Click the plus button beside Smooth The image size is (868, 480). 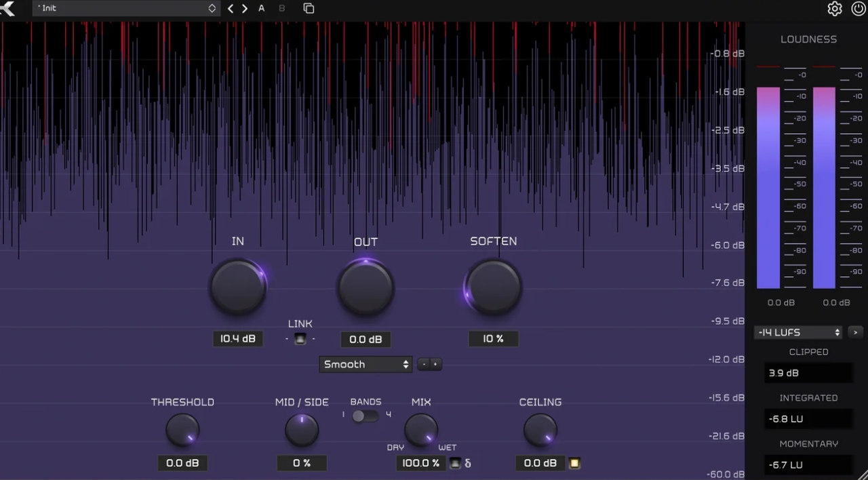pyautogui.click(x=435, y=364)
